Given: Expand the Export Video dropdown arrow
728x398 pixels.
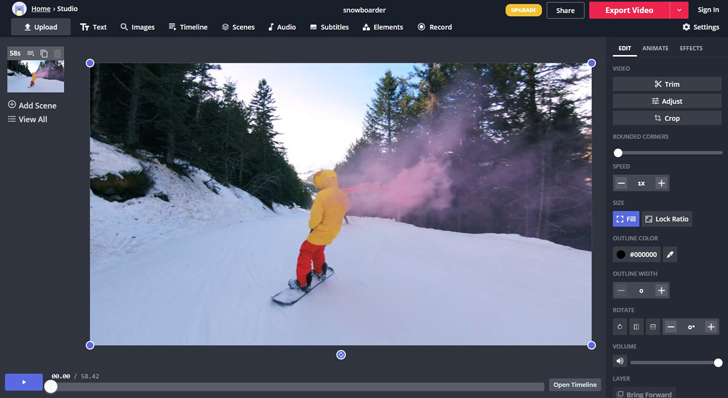Looking at the screenshot, I should [x=679, y=10].
